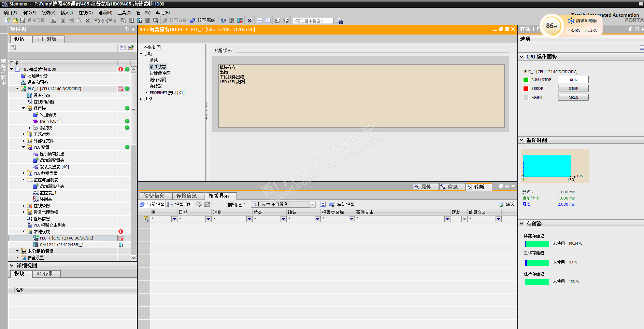Click the print icon in toolbar
644x329 pixels.
(x=53, y=20)
